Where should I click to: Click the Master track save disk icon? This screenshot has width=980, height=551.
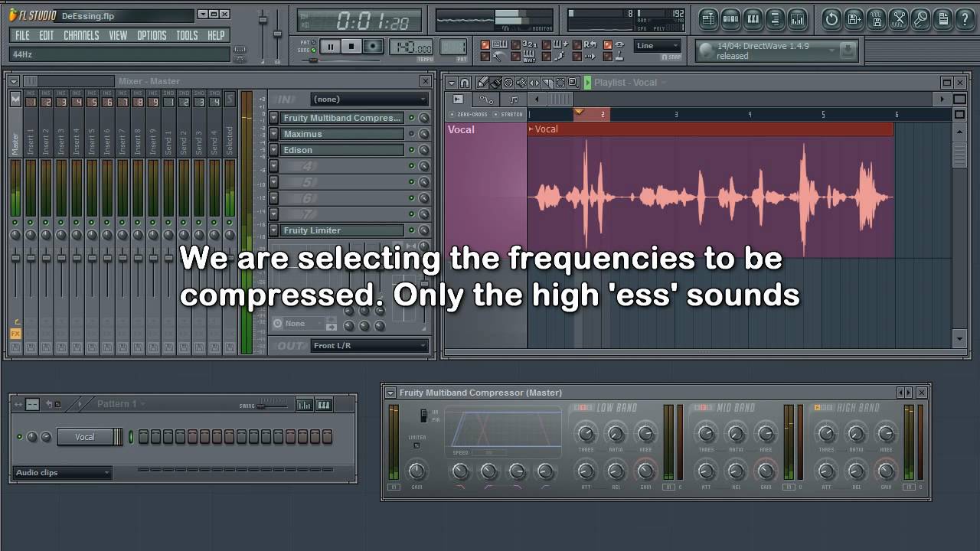15,347
